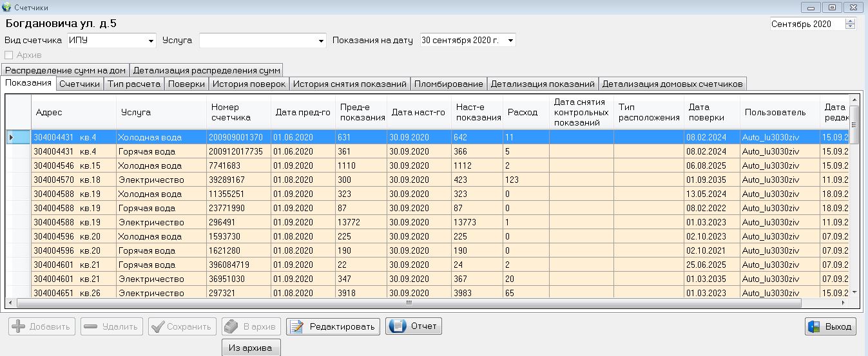Toggle the Архив checkbox

(x=9, y=55)
